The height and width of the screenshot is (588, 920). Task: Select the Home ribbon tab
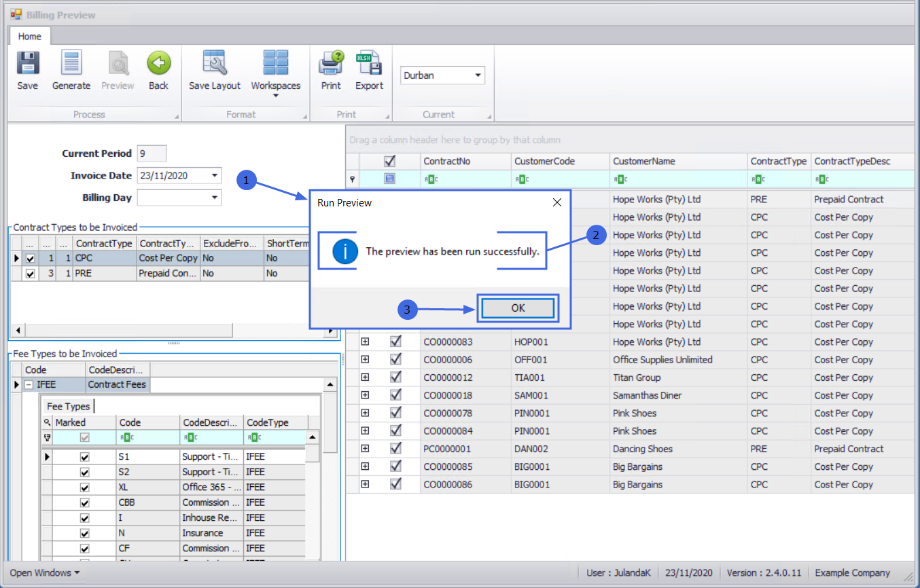pos(29,37)
